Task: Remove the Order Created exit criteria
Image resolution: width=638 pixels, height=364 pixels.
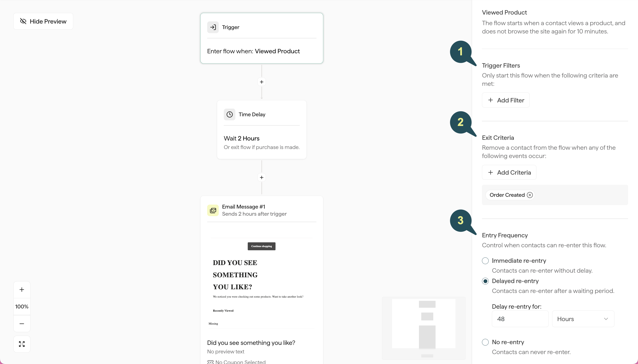Action: (x=530, y=195)
